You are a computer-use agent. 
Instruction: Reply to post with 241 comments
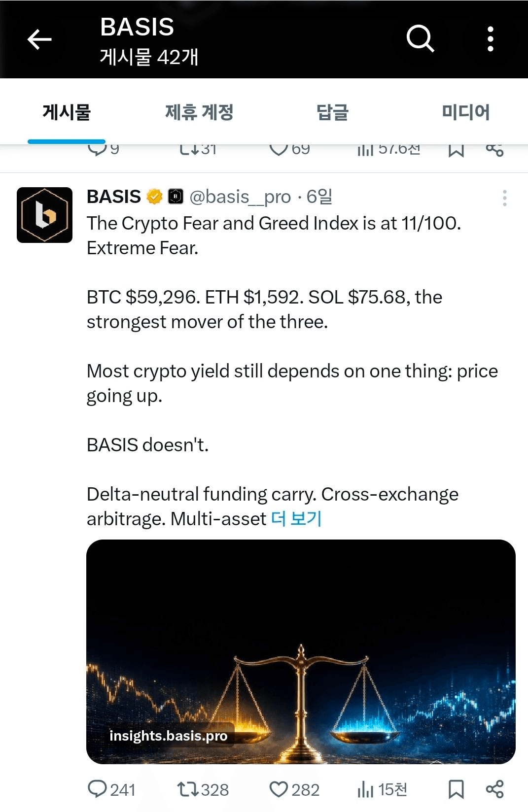(x=111, y=789)
